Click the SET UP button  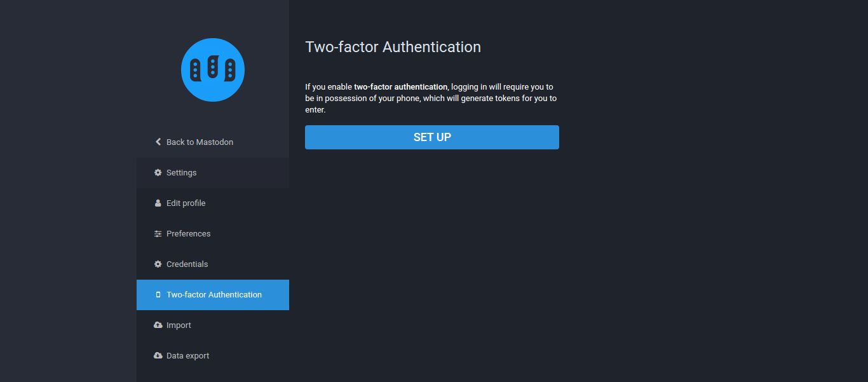[x=432, y=137]
